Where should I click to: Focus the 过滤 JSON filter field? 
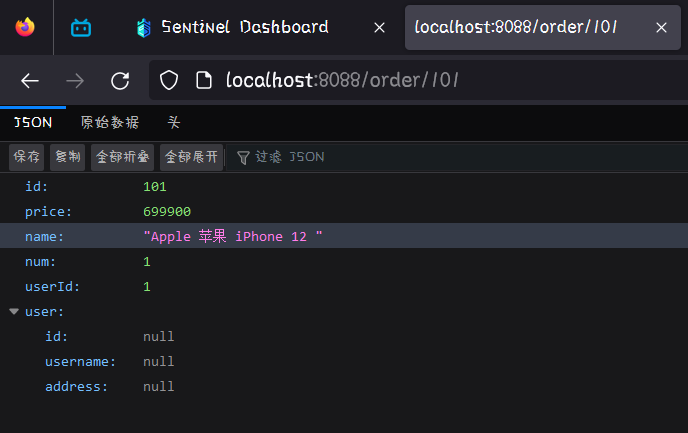click(x=456, y=157)
